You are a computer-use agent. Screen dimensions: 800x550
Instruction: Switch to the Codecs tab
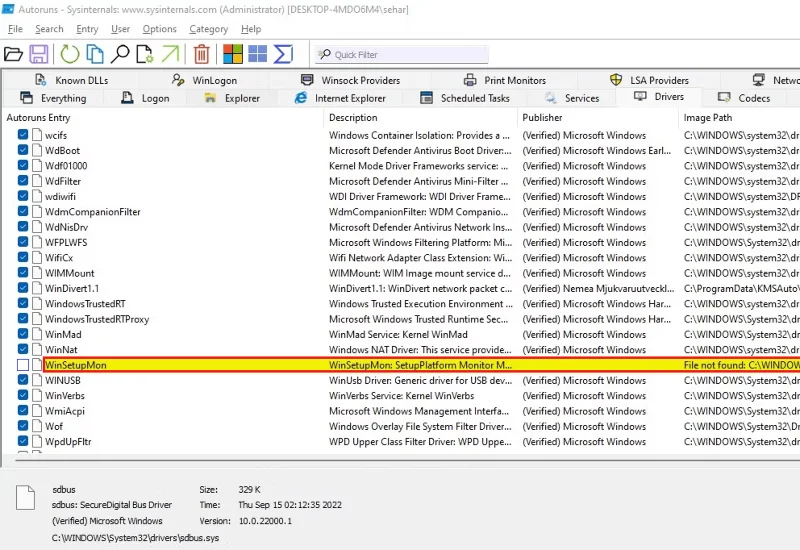(744, 98)
